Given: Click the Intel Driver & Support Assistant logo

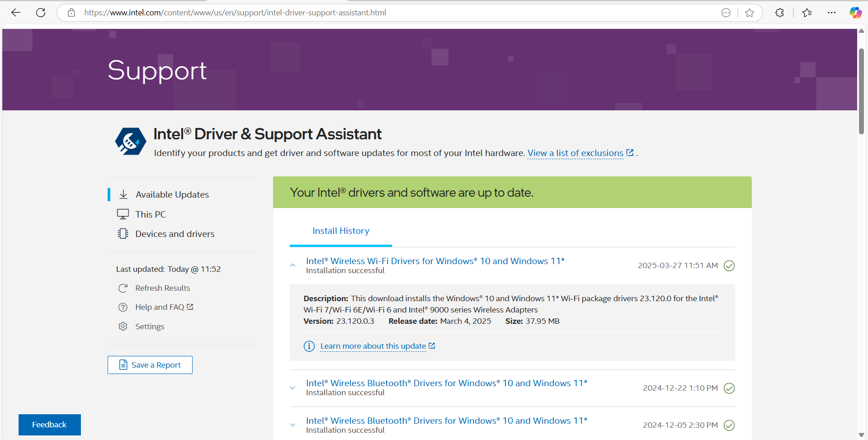Looking at the screenshot, I should tap(131, 141).
